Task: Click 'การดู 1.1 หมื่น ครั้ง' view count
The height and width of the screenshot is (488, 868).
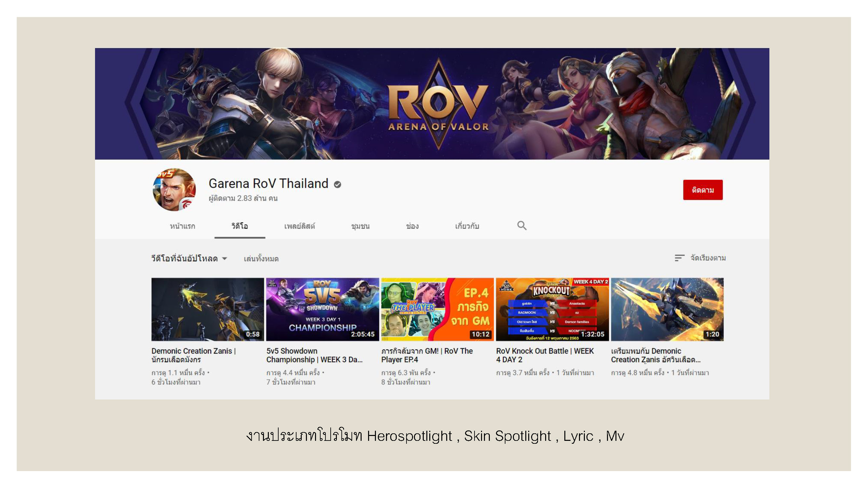Action: coord(178,373)
